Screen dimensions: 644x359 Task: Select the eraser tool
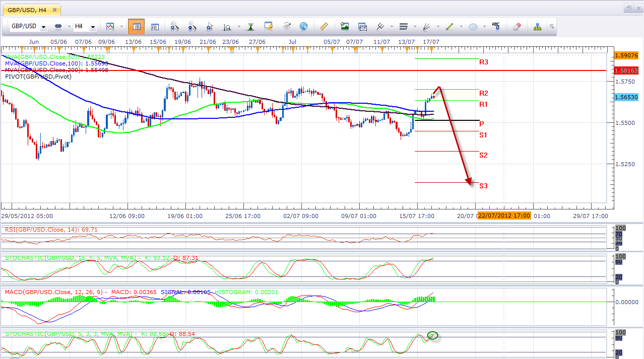tap(517, 26)
